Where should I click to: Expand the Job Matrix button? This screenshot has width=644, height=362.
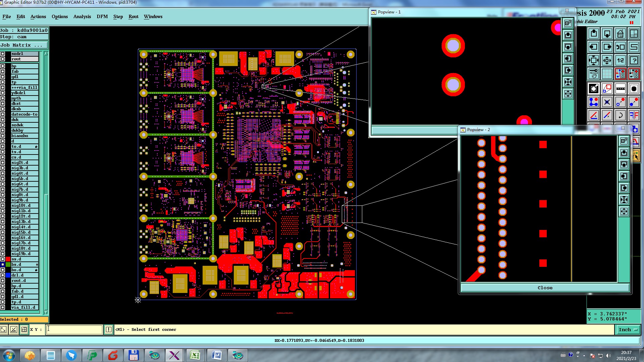coord(23,45)
